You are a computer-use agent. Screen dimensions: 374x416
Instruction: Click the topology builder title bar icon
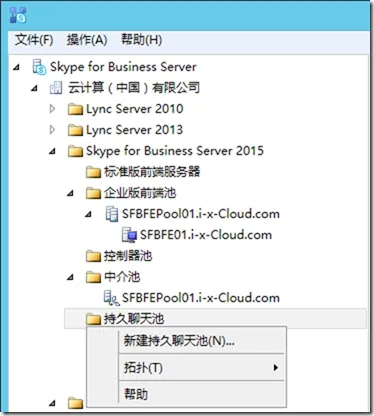tap(18, 15)
